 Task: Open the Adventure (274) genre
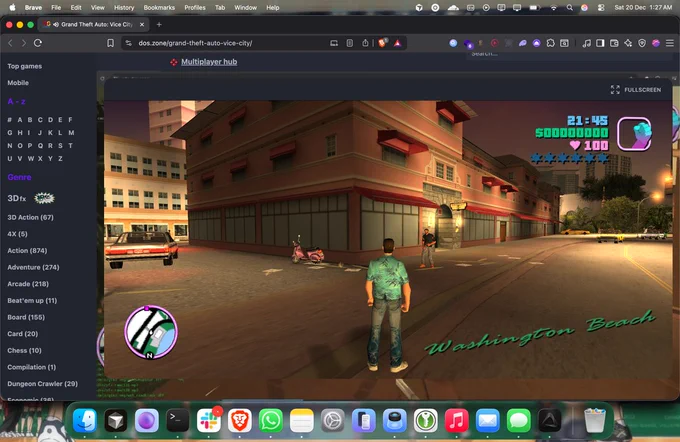click(x=33, y=267)
